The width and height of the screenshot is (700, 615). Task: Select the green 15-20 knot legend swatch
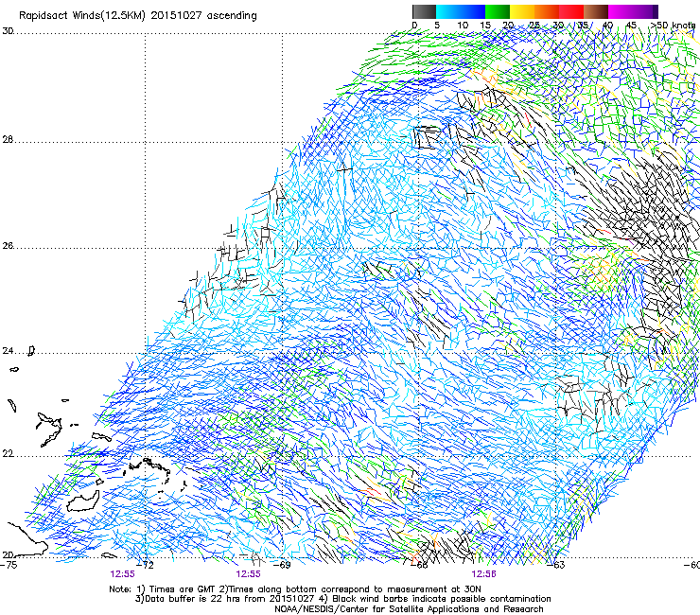tap(498, 11)
